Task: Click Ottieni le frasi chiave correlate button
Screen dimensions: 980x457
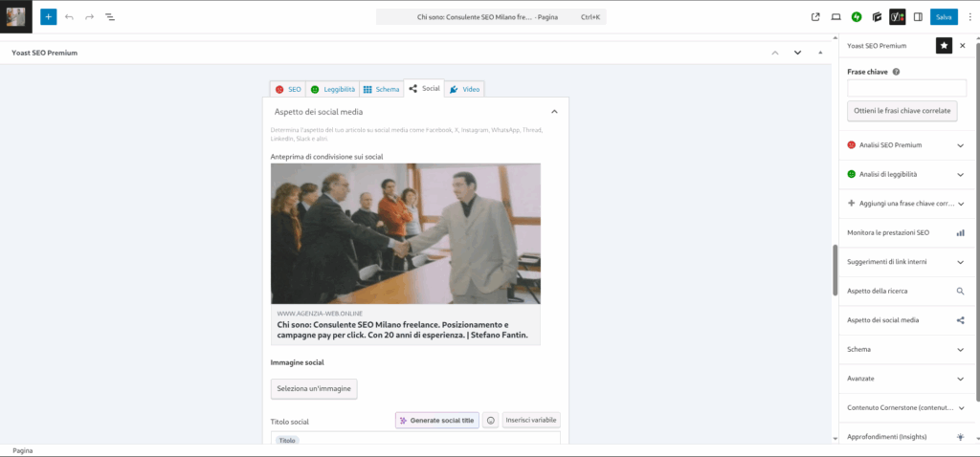Action: coord(902,111)
